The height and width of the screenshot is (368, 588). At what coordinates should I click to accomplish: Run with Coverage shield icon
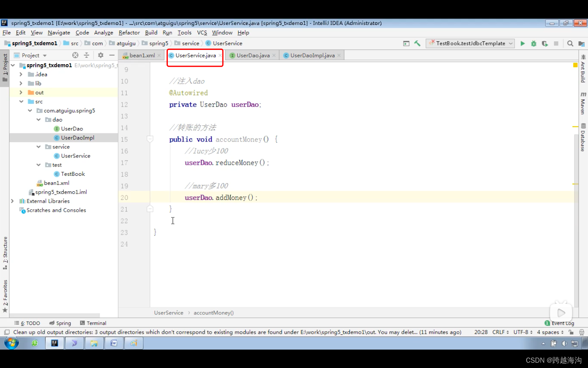click(x=545, y=43)
